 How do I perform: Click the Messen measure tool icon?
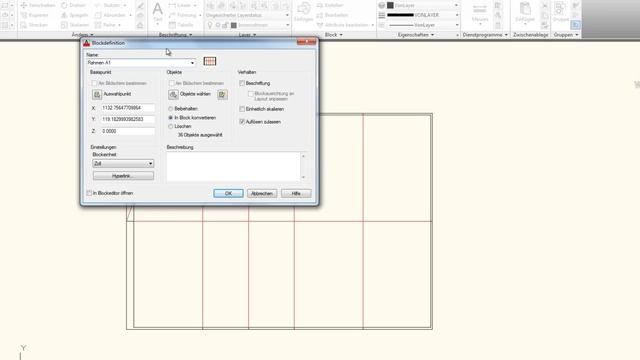pyautogui.click(x=480, y=9)
